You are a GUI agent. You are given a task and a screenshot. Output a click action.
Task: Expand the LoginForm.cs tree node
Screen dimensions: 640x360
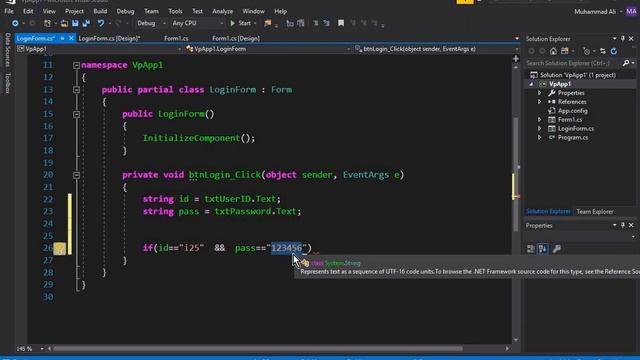coord(540,129)
